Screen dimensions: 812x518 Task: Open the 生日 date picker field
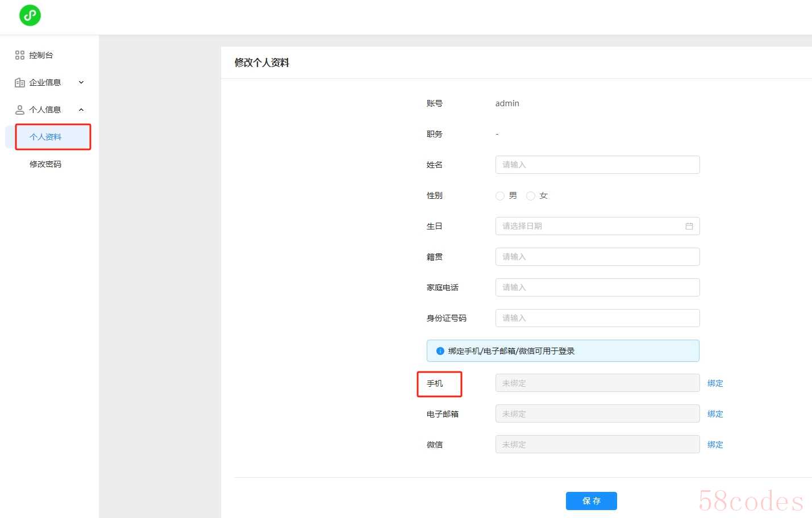coord(597,226)
